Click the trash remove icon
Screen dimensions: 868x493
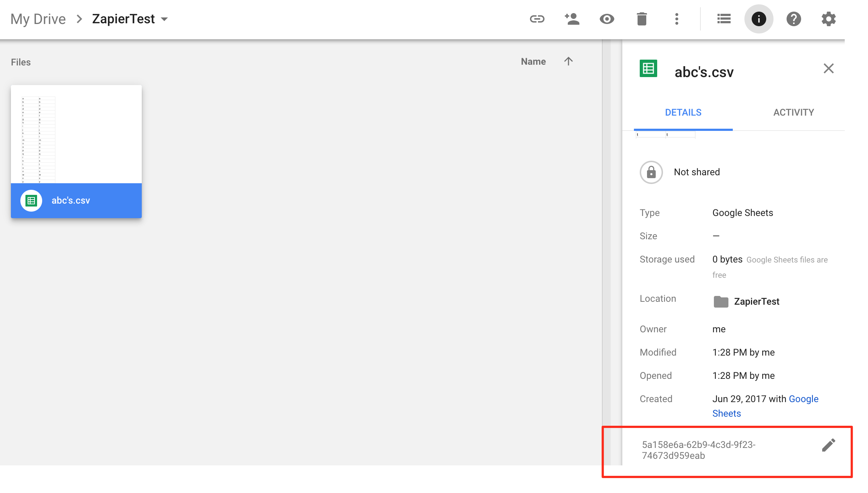pos(642,19)
